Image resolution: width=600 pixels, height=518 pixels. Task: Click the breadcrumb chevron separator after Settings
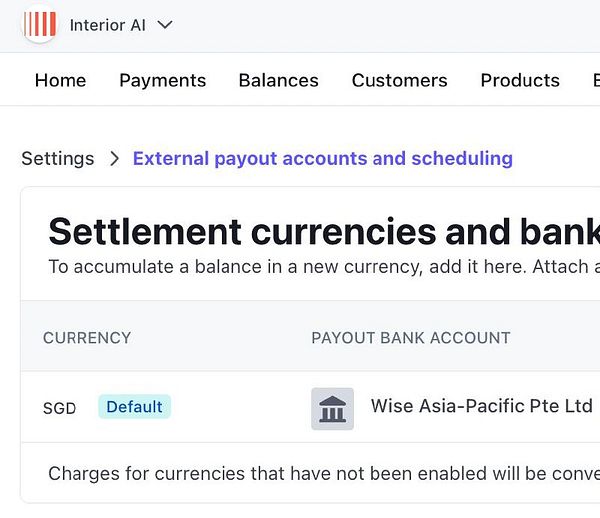[114, 158]
